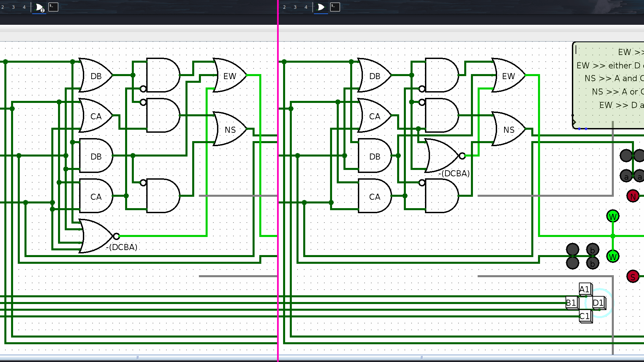Click left window horizontal scrollbar handle
The height and width of the screenshot is (362, 644).
point(138,357)
